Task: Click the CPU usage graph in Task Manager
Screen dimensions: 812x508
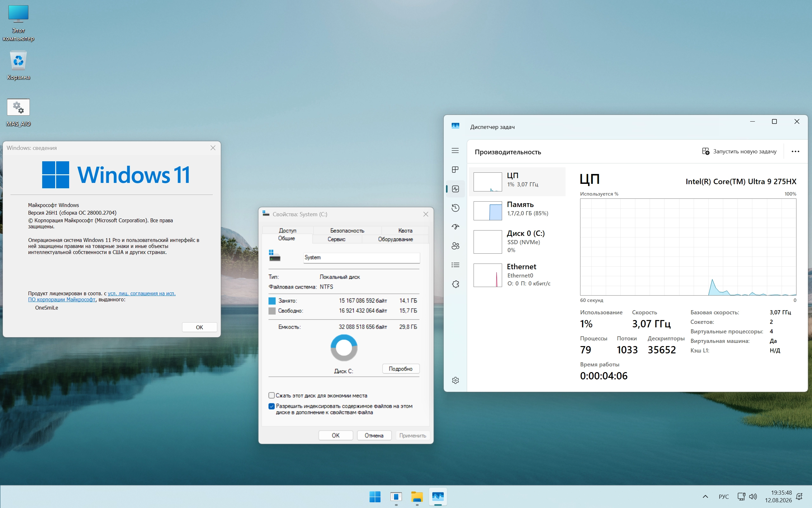Action: (x=688, y=247)
